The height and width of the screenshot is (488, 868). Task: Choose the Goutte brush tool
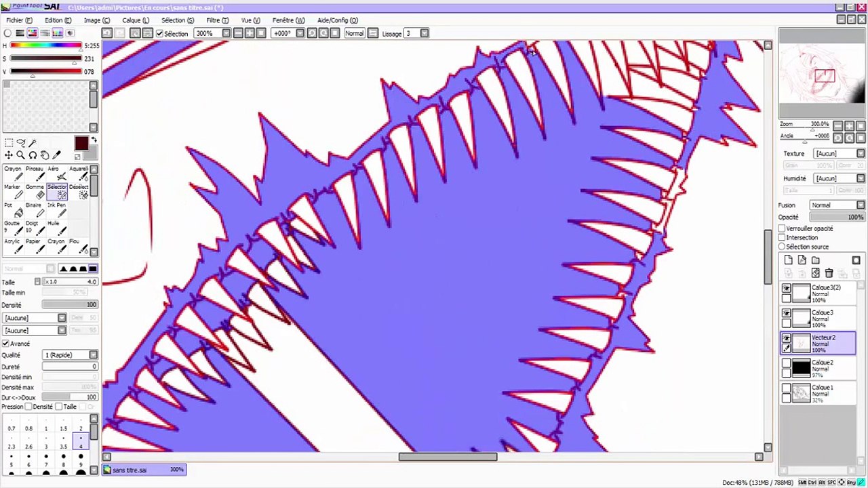click(x=13, y=228)
